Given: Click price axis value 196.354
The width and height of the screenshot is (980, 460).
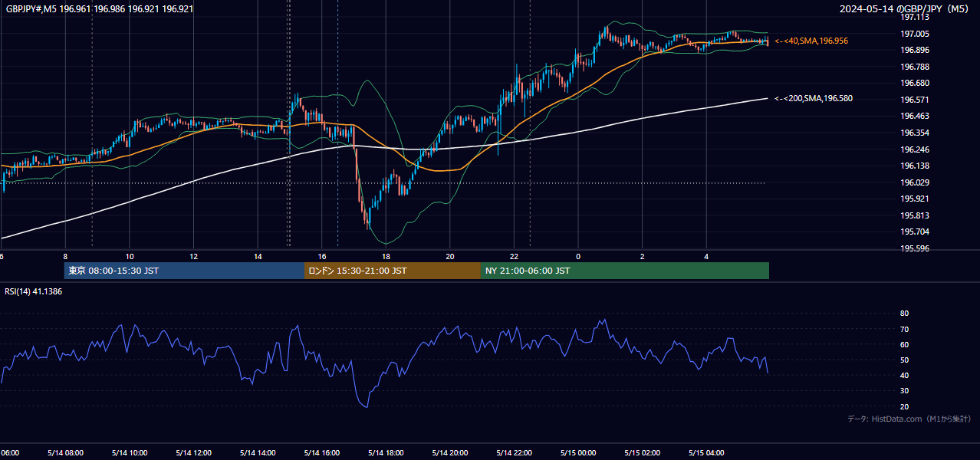Looking at the screenshot, I should (915, 133).
